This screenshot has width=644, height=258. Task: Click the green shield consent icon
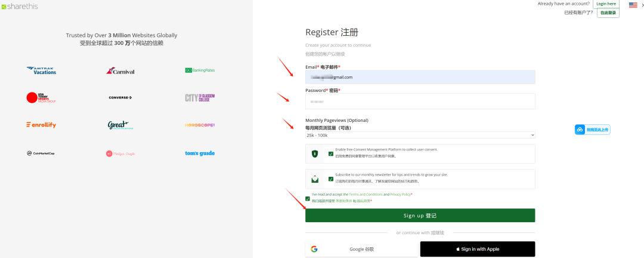(x=315, y=154)
